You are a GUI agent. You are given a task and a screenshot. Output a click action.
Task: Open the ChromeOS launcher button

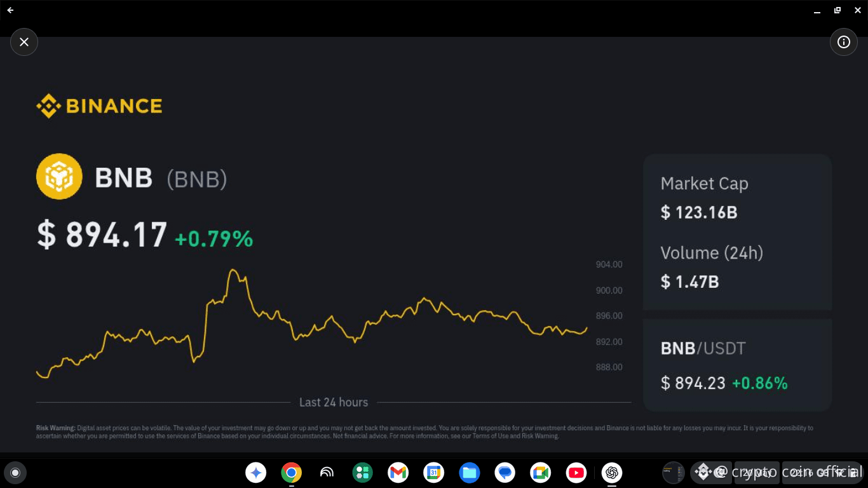[15, 473]
